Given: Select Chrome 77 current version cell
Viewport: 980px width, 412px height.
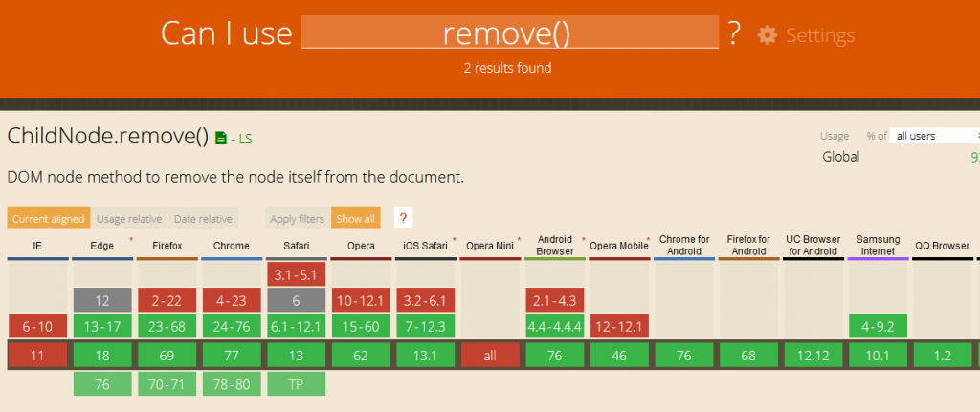Looking at the screenshot, I should (x=232, y=356).
